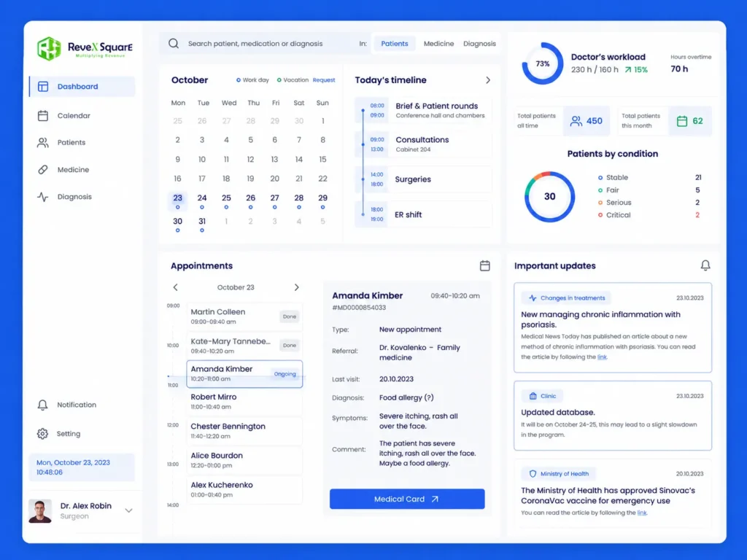Click the Critical legend color dot

600,215
